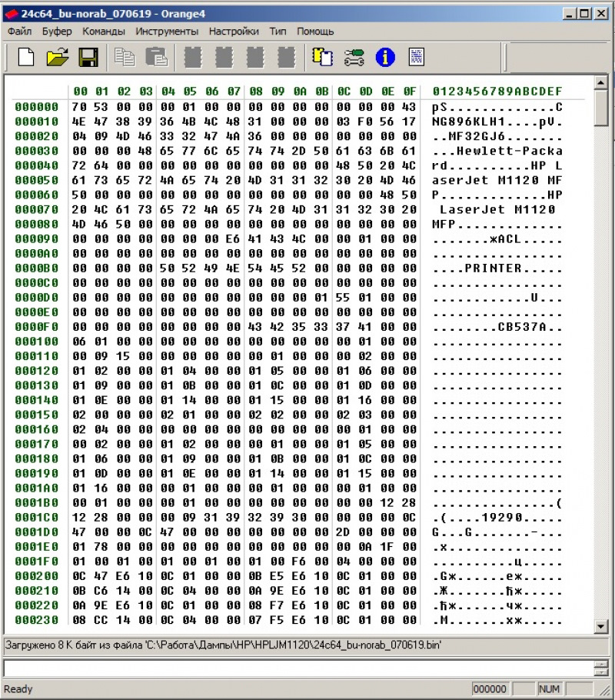This screenshot has height=700, width=615.
Task: Open the Команды menu
Action: (x=104, y=32)
